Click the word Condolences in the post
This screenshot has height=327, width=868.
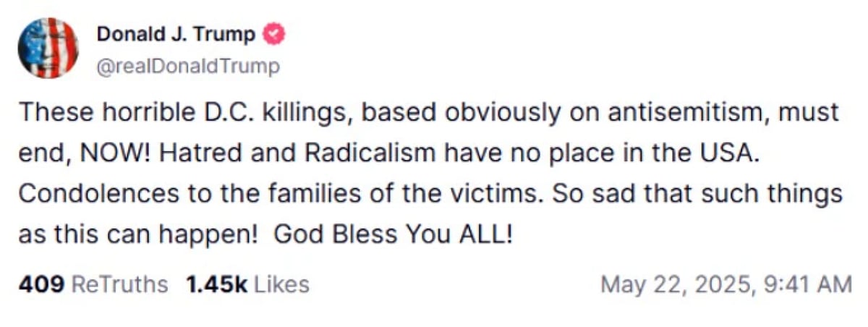tap(88, 195)
